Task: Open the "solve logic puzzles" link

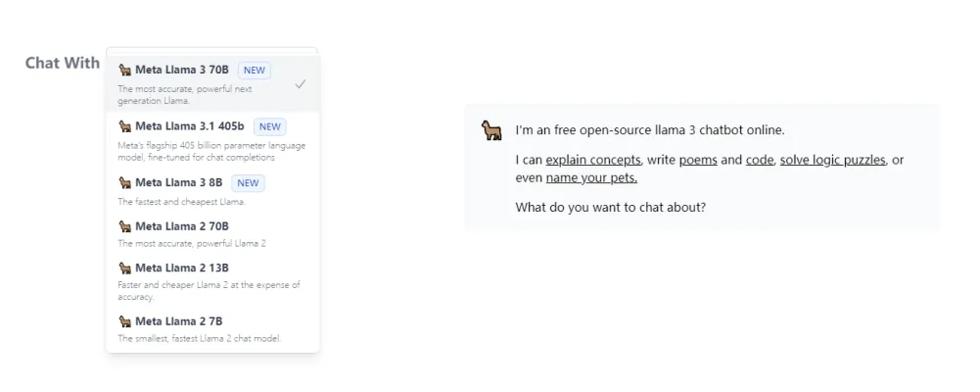Action: tap(833, 160)
